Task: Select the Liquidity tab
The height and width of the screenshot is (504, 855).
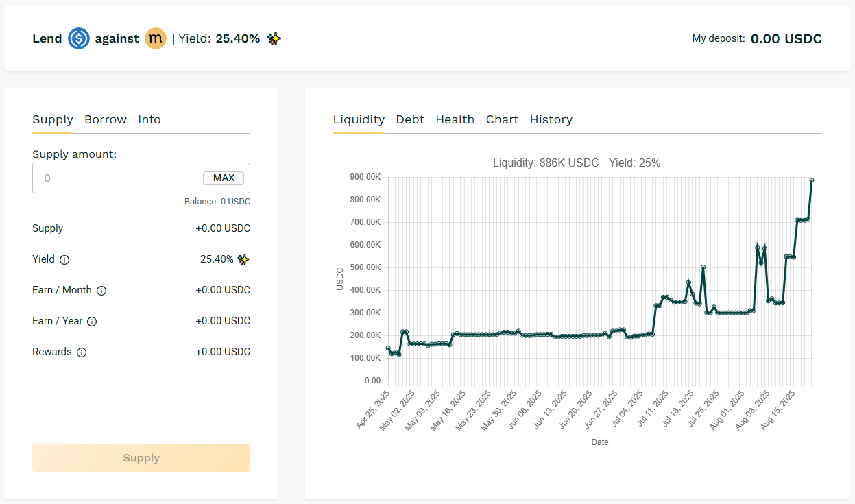Action: click(x=359, y=119)
